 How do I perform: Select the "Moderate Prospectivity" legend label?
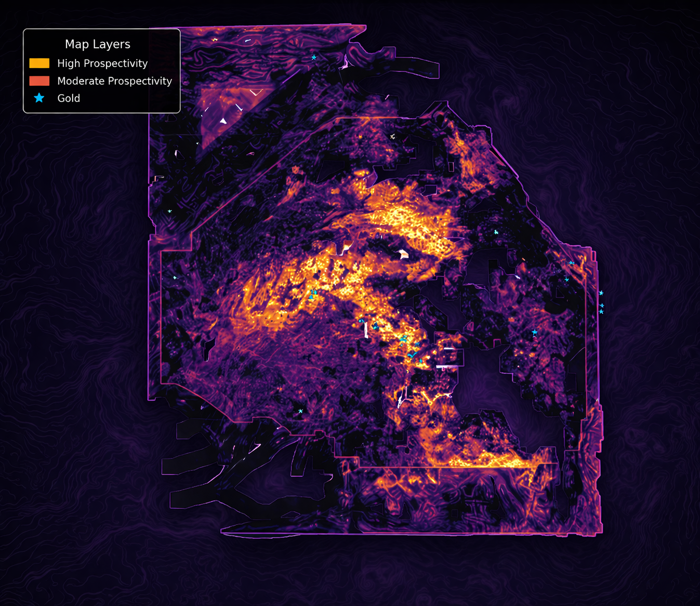(114, 81)
